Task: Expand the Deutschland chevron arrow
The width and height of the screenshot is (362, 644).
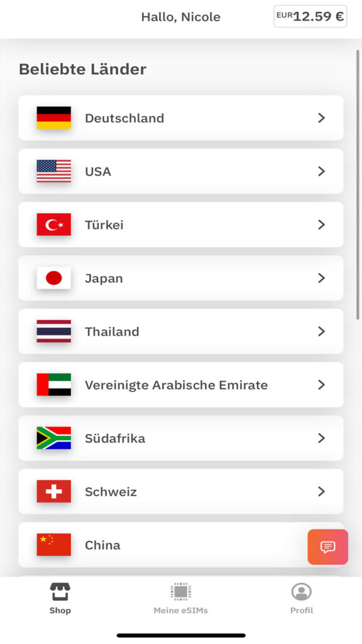Action: point(321,118)
